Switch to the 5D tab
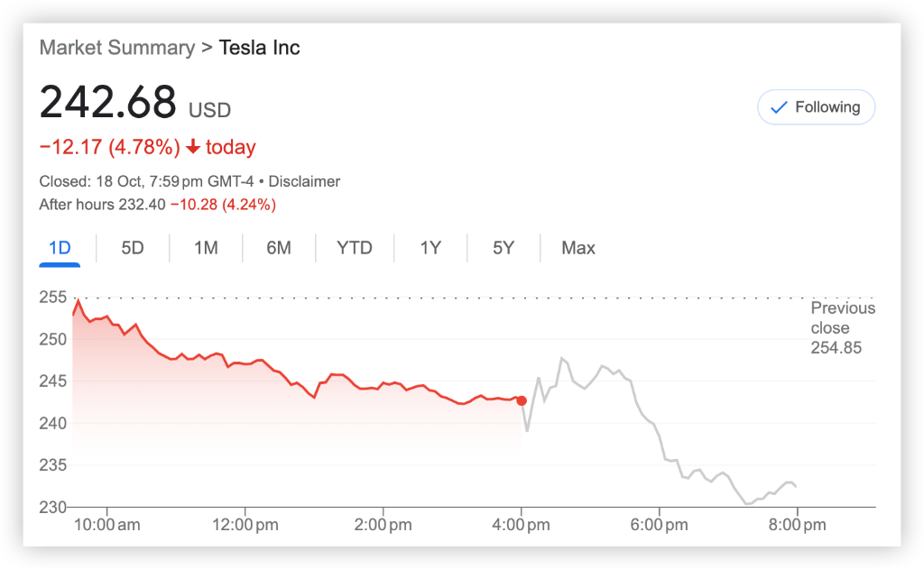Viewport: 924px width, 569px height. click(x=133, y=248)
